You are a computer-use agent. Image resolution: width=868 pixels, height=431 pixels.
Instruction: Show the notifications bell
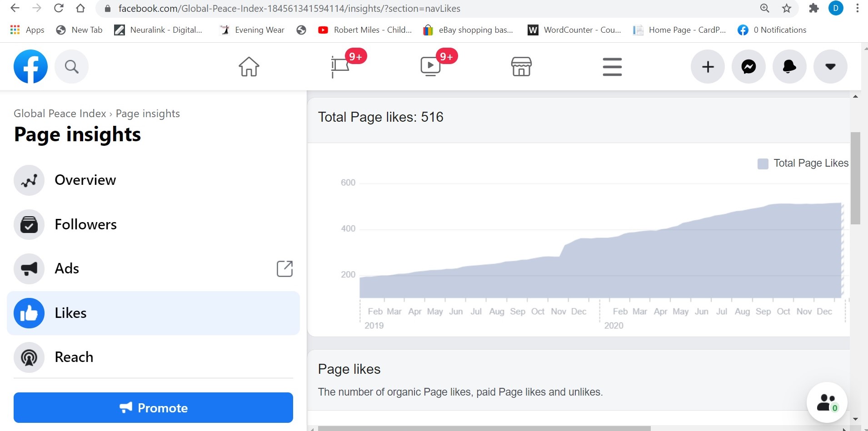pos(789,67)
